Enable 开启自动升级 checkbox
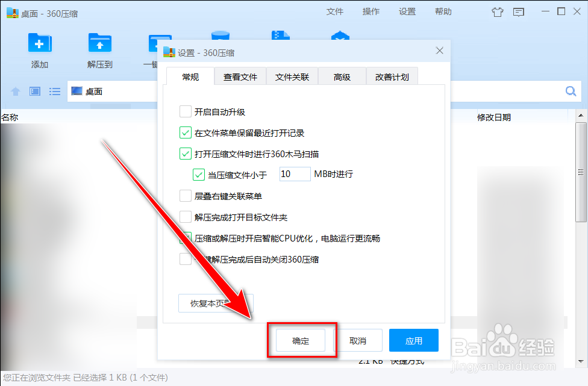 [x=185, y=111]
